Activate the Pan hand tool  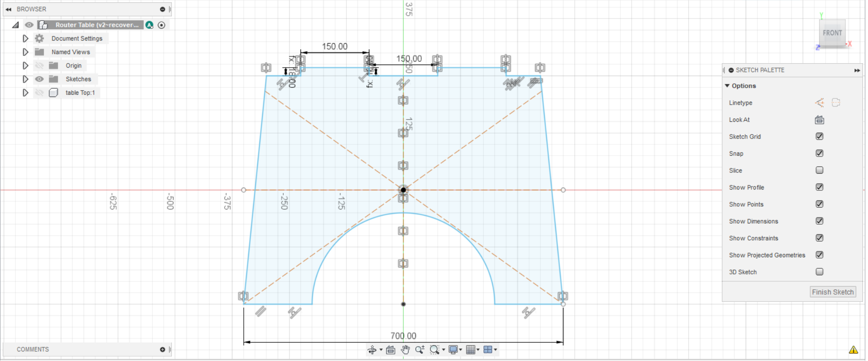click(405, 350)
